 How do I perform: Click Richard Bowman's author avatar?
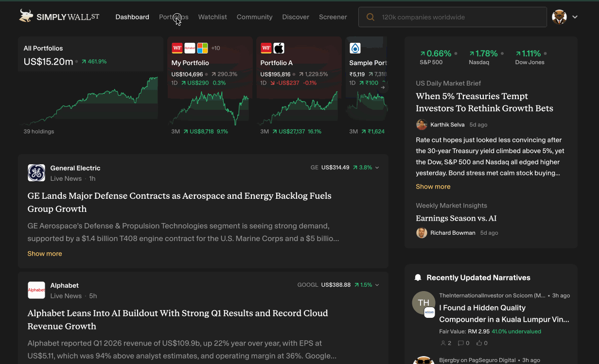[x=422, y=233]
